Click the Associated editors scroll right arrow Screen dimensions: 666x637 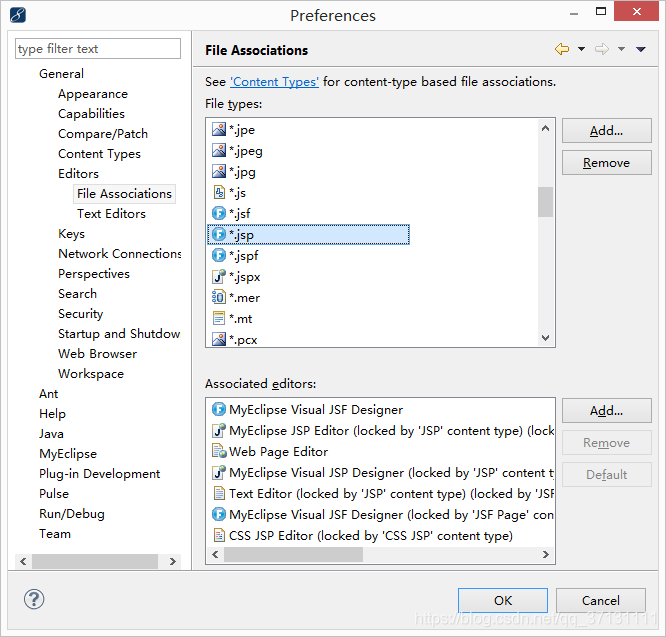546,555
